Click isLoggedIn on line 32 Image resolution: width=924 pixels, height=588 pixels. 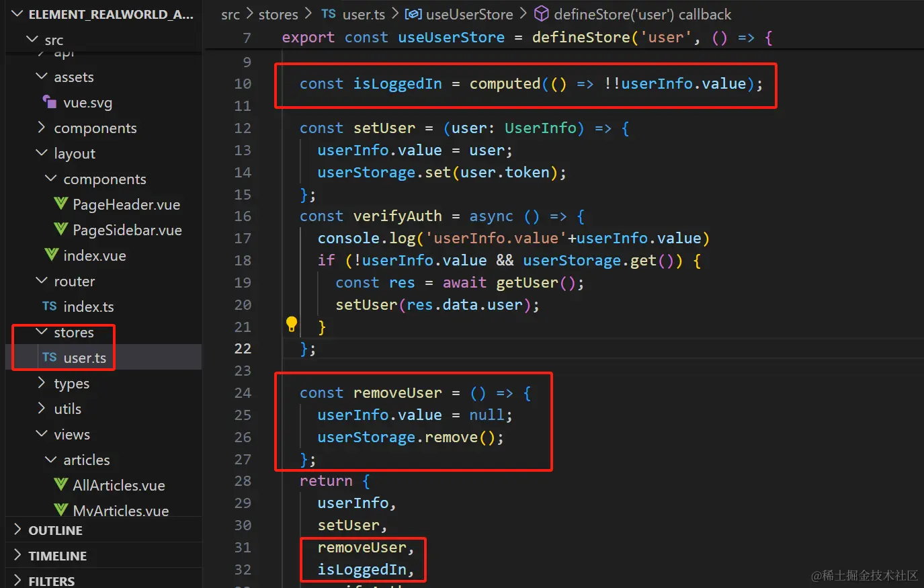pos(362,569)
